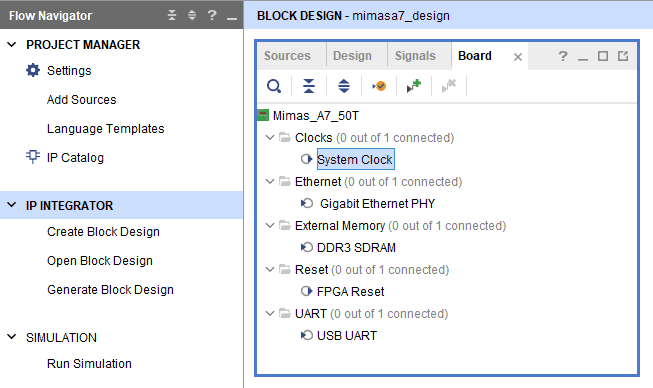Screen dimensions: 653x388
Task: Collapse the External Memory folder
Action: click(270, 225)
